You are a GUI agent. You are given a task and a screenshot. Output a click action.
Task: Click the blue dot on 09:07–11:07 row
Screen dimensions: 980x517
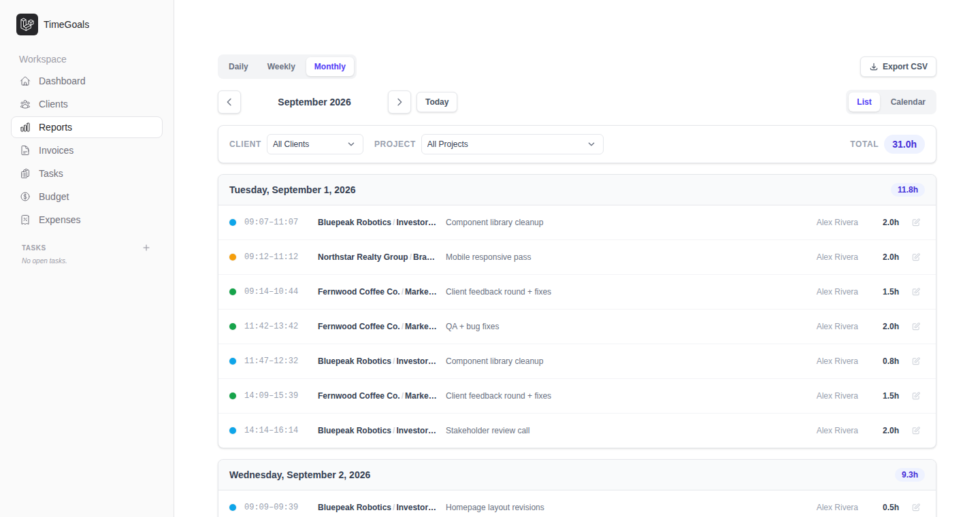(x=233, y=222)
